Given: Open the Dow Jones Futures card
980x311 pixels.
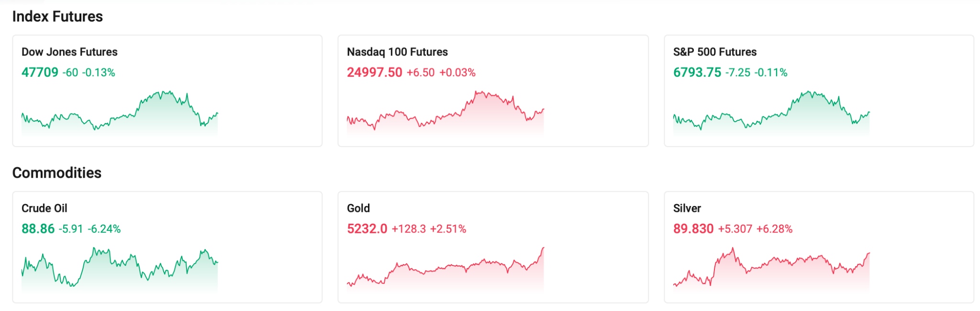Looking at the screenshot, I should pyautogui.click(x=168, y=89).
